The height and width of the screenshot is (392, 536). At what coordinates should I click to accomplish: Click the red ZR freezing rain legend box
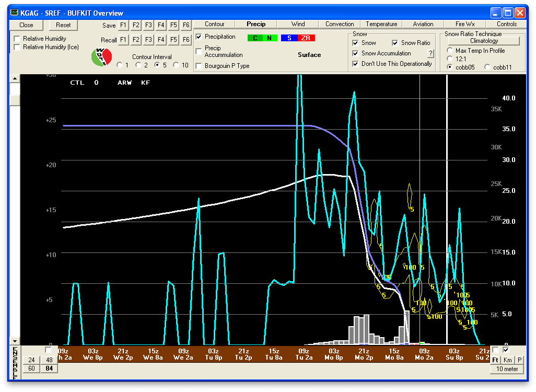coord(306,38)
